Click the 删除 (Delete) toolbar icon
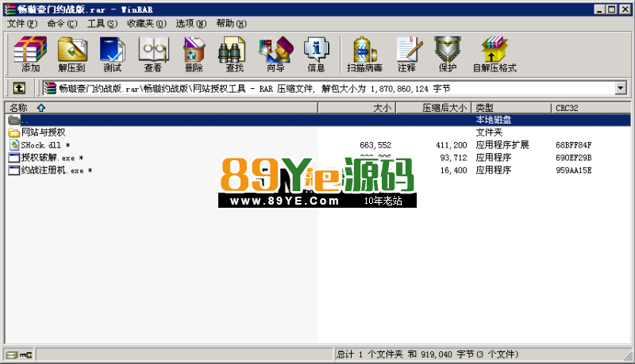 click(194, 54)
